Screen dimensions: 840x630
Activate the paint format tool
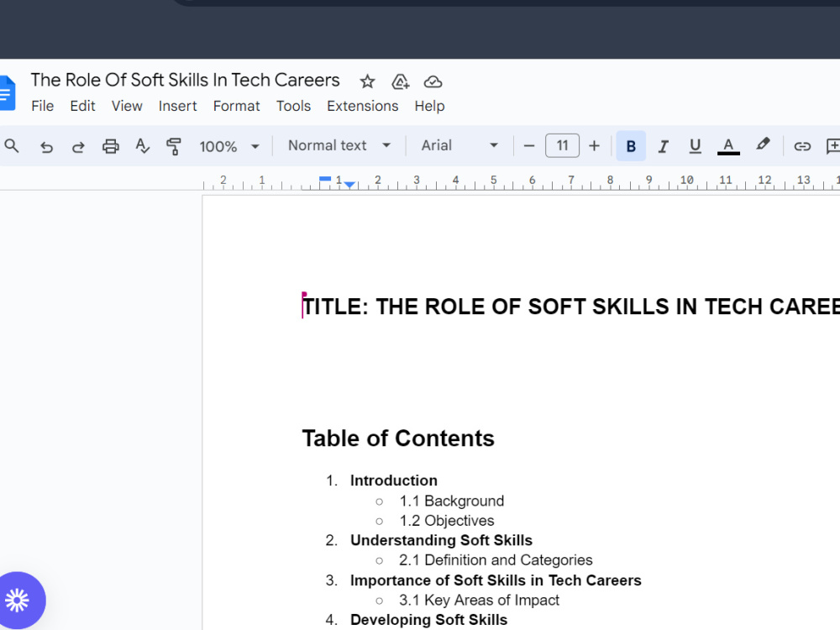click(174, 146)
